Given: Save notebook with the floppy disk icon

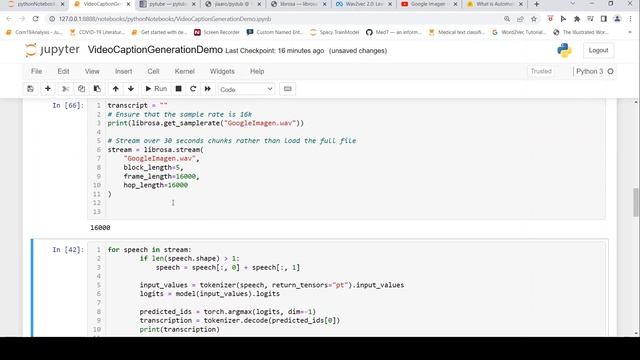Looking at the screenshot, I should (30, 89).
